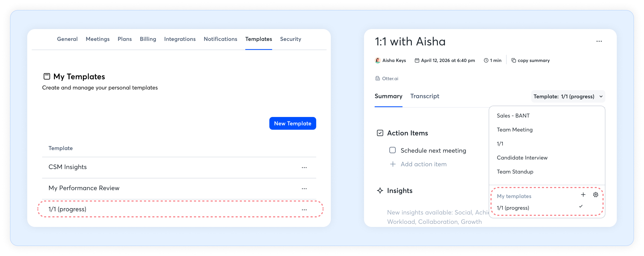
Task: Open CSM Insights options menu
Action: coord(304,168)
